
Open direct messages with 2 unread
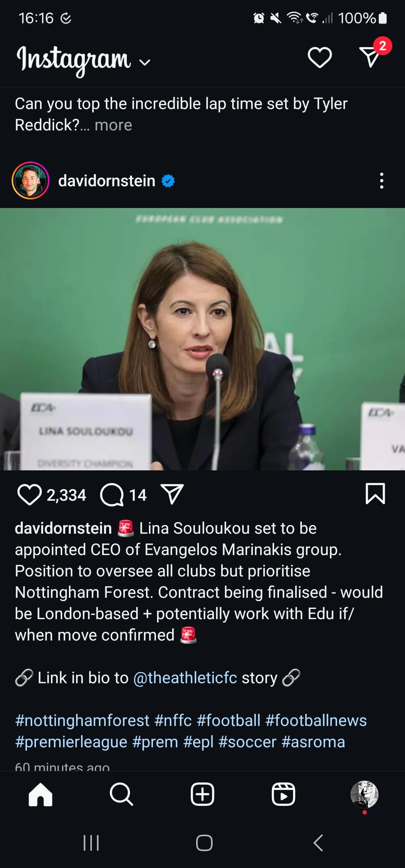click(x=371, y=56)
